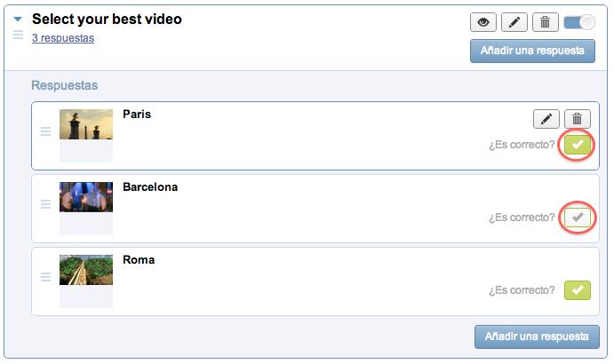Unmark Paris as correct answer
Viewport: 614px width, 364px height.
pyautogui.click(x=578, y=145)
